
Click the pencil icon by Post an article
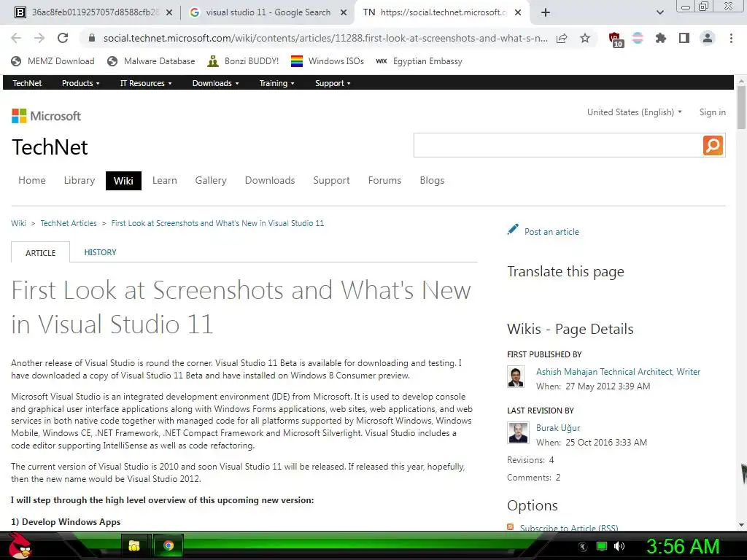pos(513,230)
